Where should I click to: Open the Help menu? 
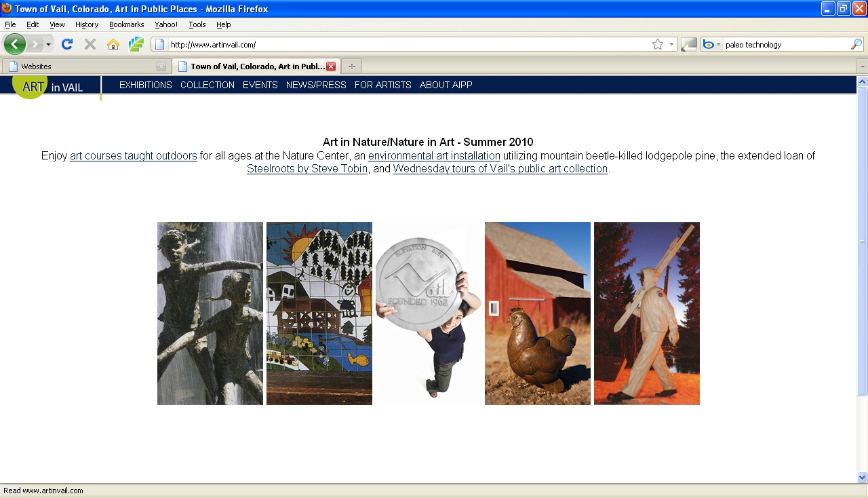[224, 24]
